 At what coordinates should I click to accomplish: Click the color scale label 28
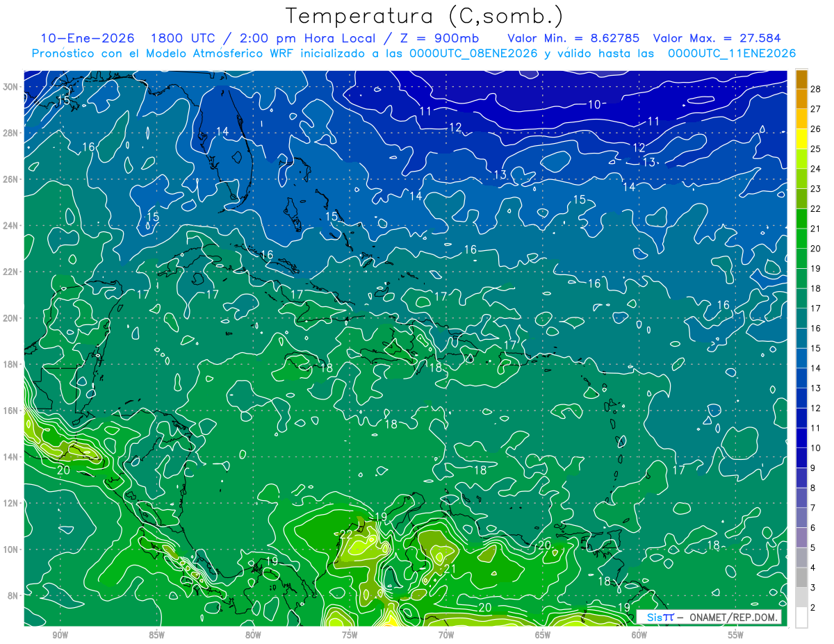816,88
